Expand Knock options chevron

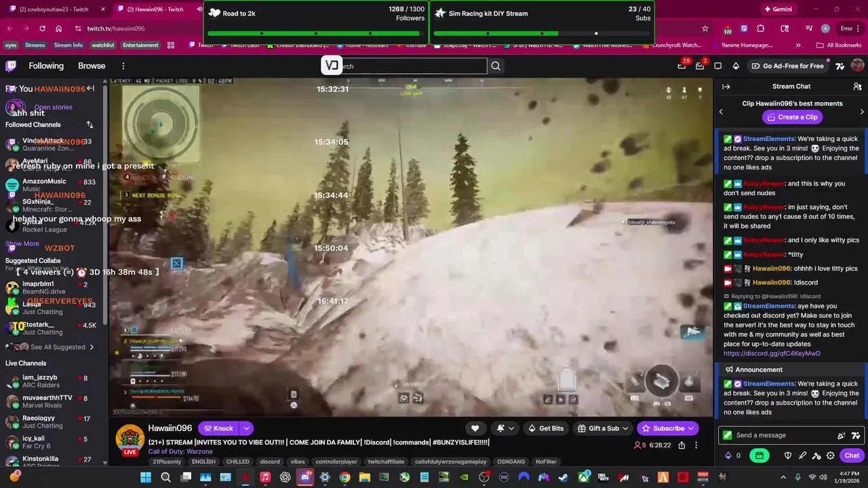coord(246,428)
